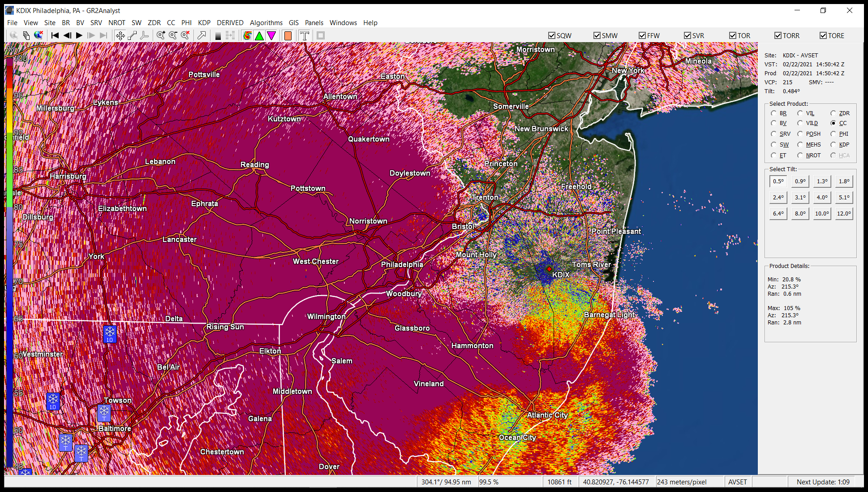Select the arrow pointer tool
Screen dimensions: 868x492
click(x=202, y=35)
